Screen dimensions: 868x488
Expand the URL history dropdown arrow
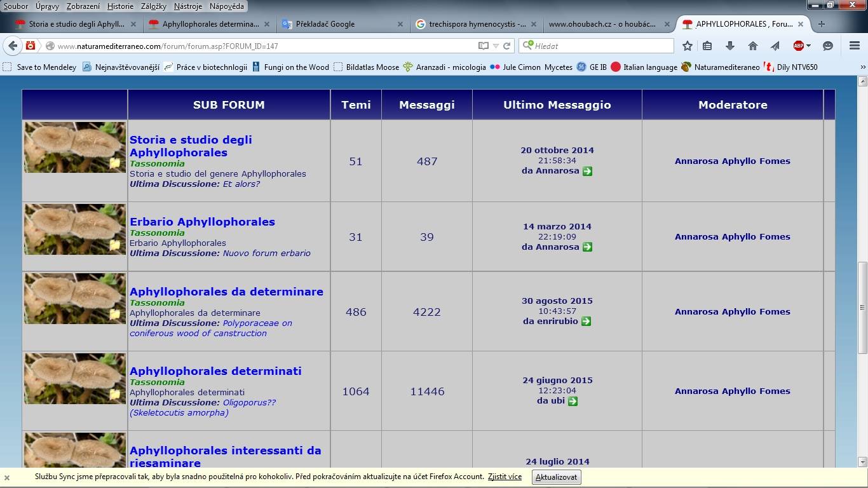pyautogui.click(x=496, y=46)
